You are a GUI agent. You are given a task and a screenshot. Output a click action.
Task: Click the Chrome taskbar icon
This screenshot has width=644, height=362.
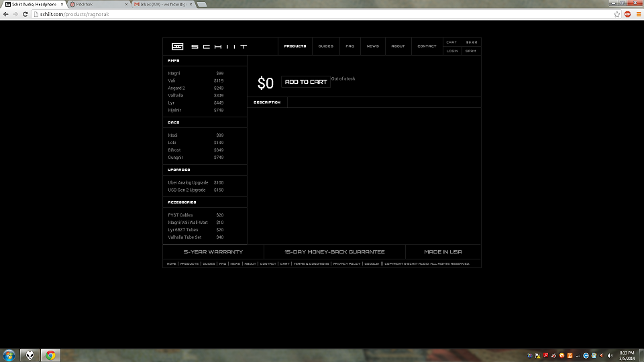tap(50, 355)
